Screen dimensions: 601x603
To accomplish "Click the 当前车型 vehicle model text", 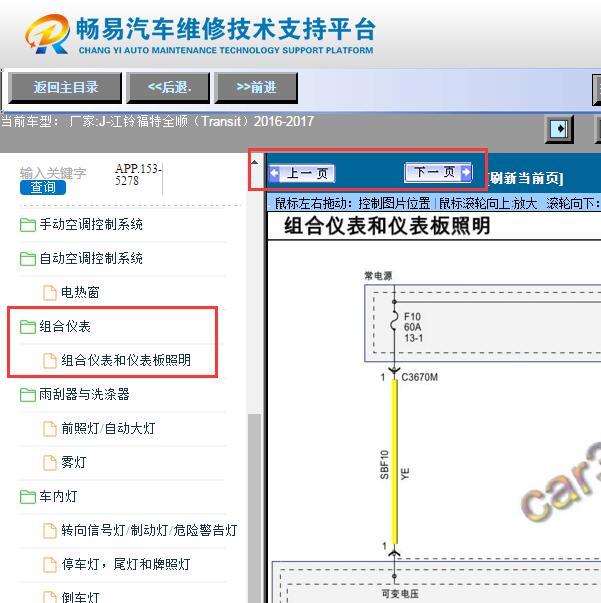I will (x=158, y=122).
